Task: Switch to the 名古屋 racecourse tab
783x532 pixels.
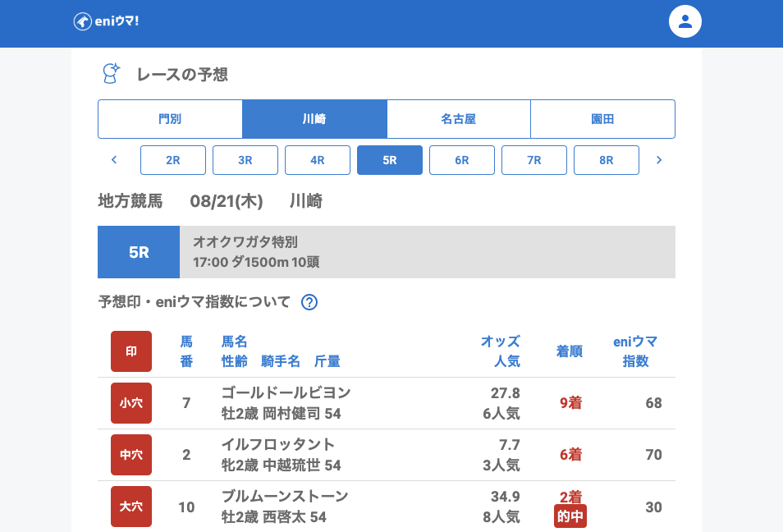Action: click(458, 119)
